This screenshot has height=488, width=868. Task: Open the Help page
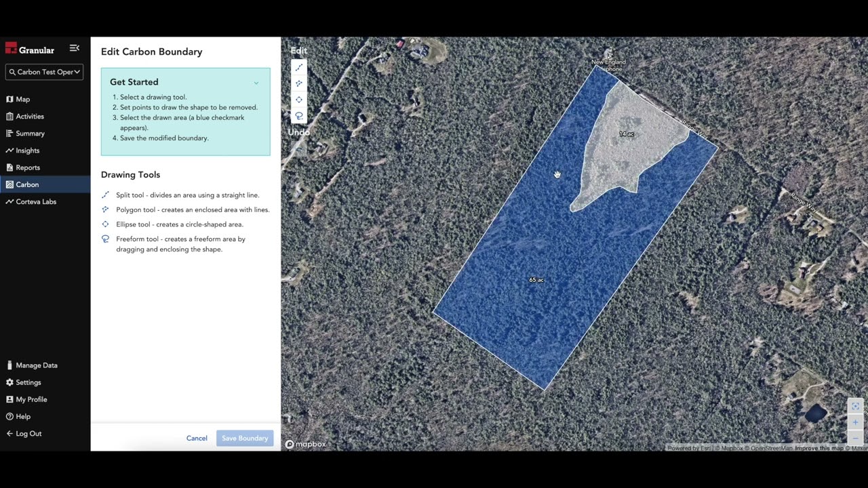point(45,416)
